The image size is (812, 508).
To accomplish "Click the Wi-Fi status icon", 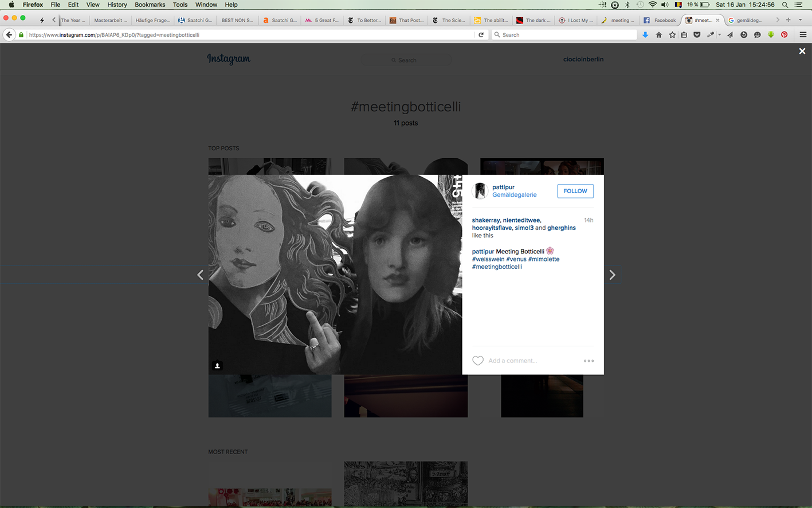I will click(652, 5).
